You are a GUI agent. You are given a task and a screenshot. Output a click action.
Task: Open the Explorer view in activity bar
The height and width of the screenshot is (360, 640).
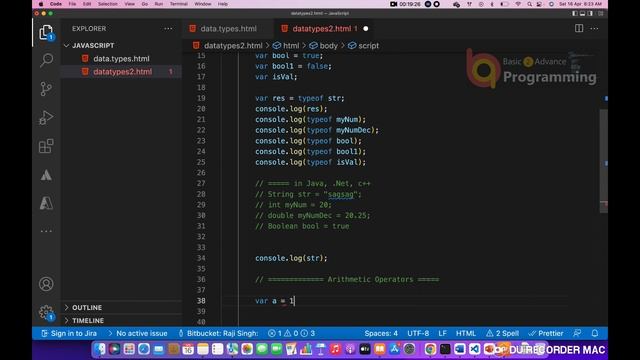coord(46,32)
